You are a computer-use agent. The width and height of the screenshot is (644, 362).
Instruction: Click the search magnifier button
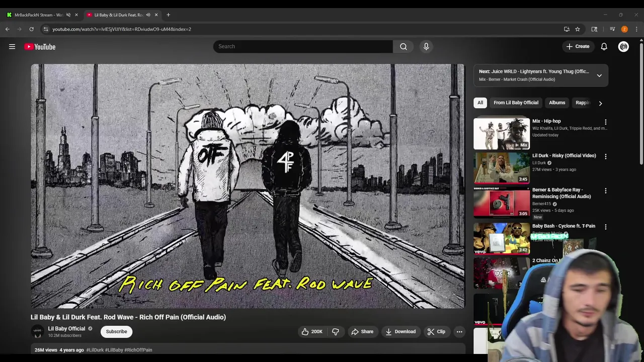[404, 46]
